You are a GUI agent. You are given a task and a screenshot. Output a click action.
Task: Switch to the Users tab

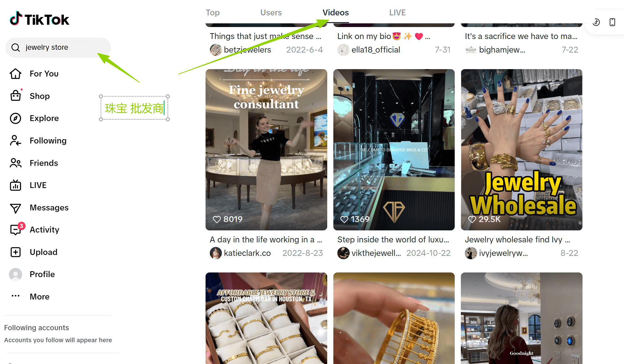271,13
